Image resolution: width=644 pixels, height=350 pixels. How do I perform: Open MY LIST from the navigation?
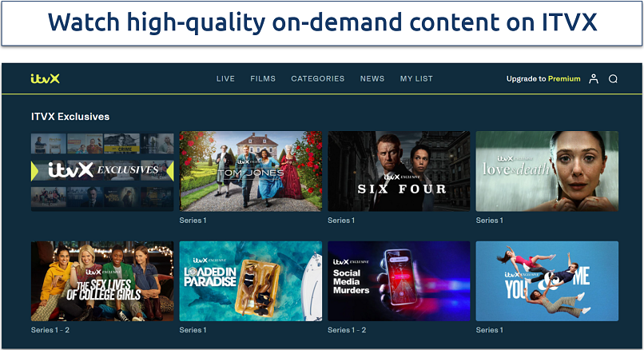pos(416,79)
